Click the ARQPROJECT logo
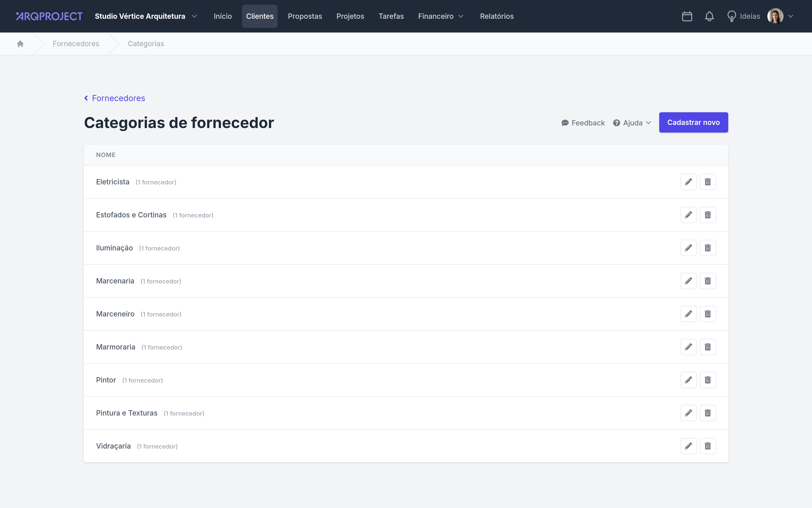Screen dimensions: 812x508 pos(49,16)
